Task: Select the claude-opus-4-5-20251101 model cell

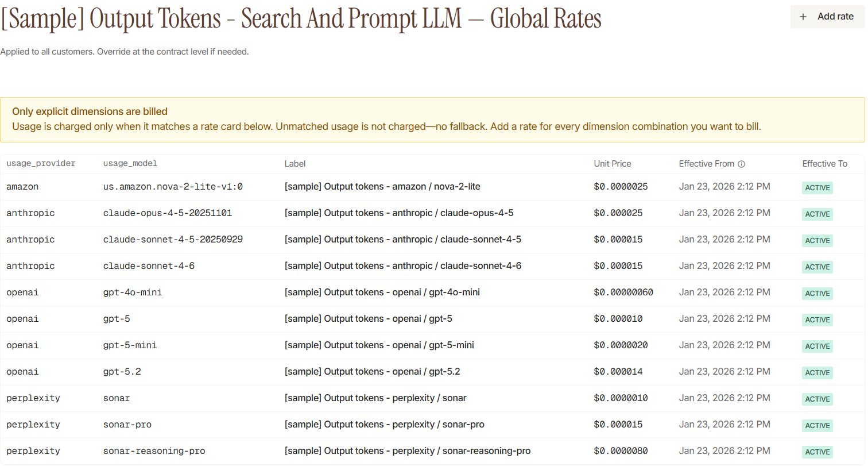Action: (x=168, y=213)
